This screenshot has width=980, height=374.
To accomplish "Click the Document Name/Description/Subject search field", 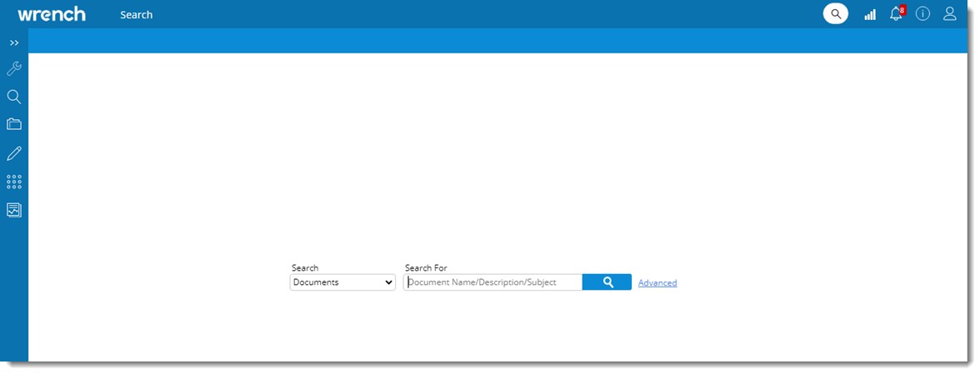I will (x=493, y=282).
